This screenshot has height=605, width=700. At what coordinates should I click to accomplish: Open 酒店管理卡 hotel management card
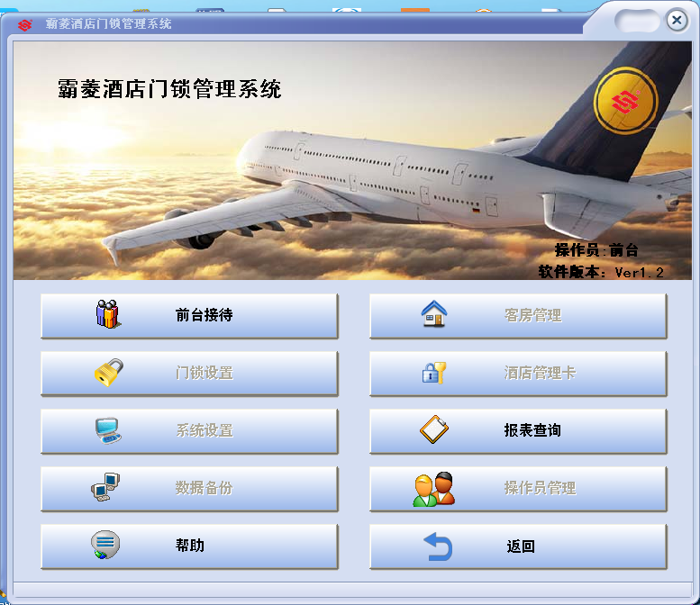pos(518,374)
